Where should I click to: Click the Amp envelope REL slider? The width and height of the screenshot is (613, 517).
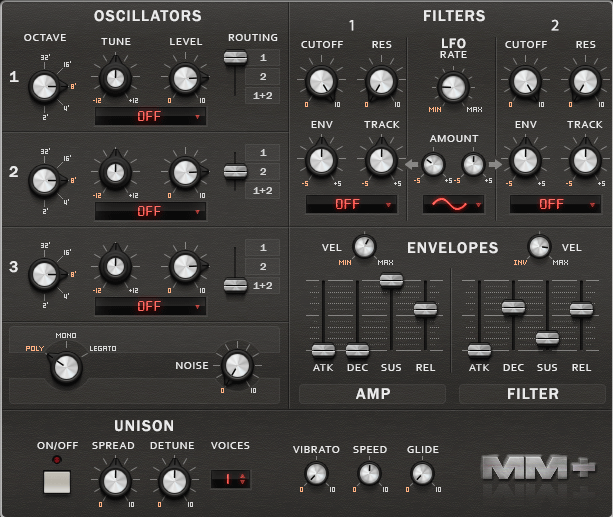[425, 309]
